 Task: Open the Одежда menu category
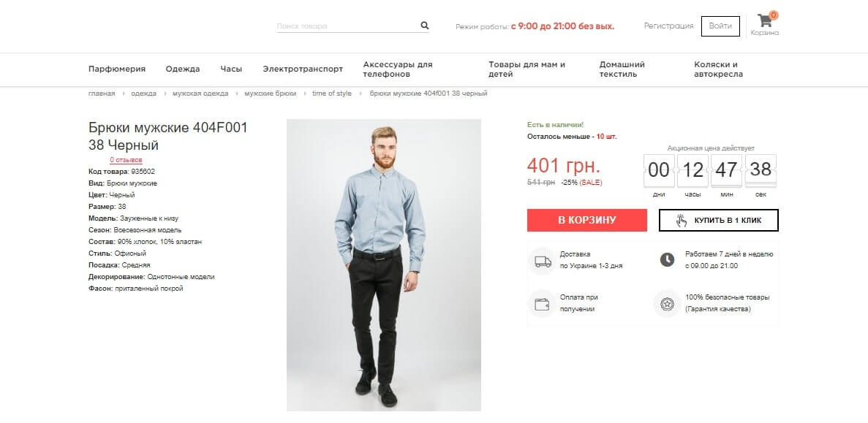[183, 69]
